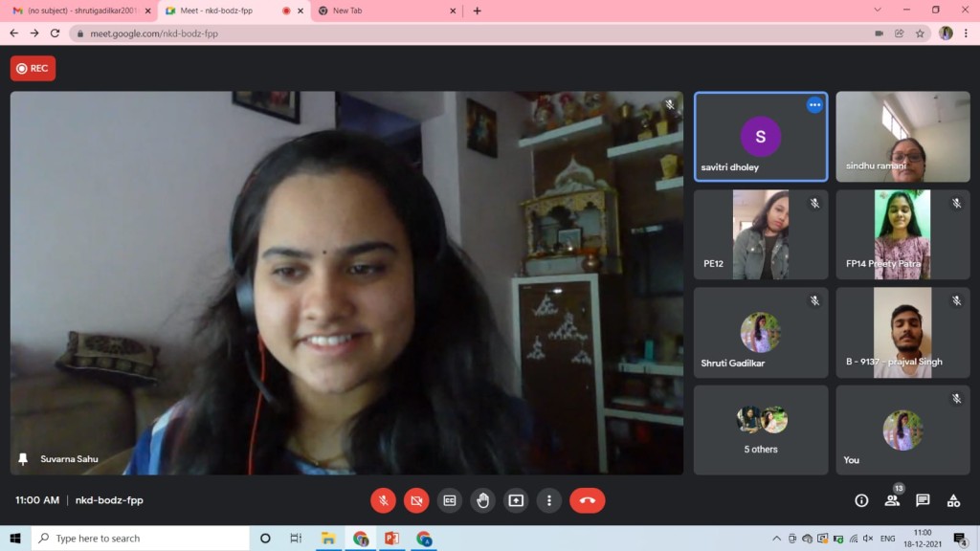
Task: Click muted mic icon on Preety Patra tile
Action: click(956, 203)
